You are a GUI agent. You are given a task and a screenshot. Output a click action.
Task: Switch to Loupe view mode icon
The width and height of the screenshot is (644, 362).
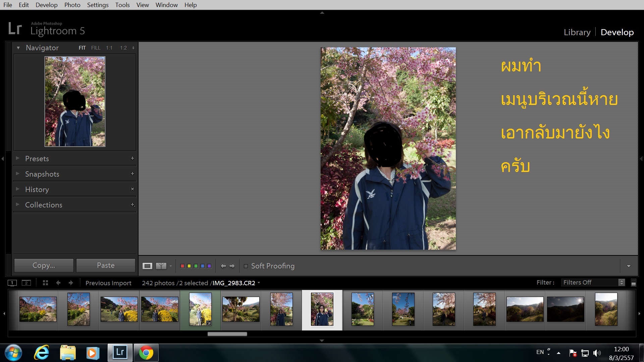point(147,266)
